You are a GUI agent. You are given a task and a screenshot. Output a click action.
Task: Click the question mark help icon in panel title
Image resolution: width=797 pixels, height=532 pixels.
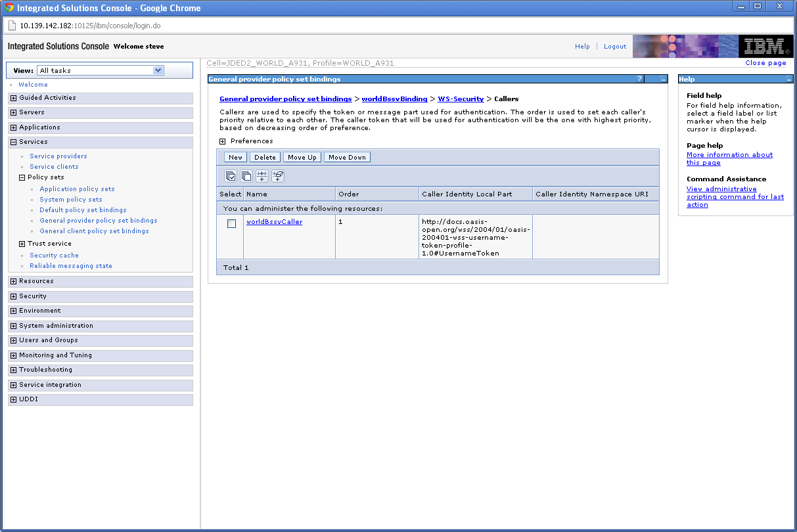click(x=639, y=79)
